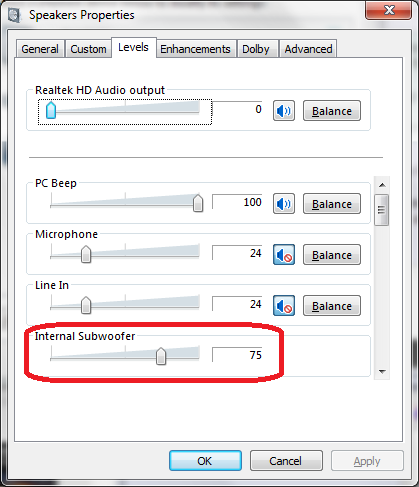
Task: Click the Apply button
Action: 367,461
